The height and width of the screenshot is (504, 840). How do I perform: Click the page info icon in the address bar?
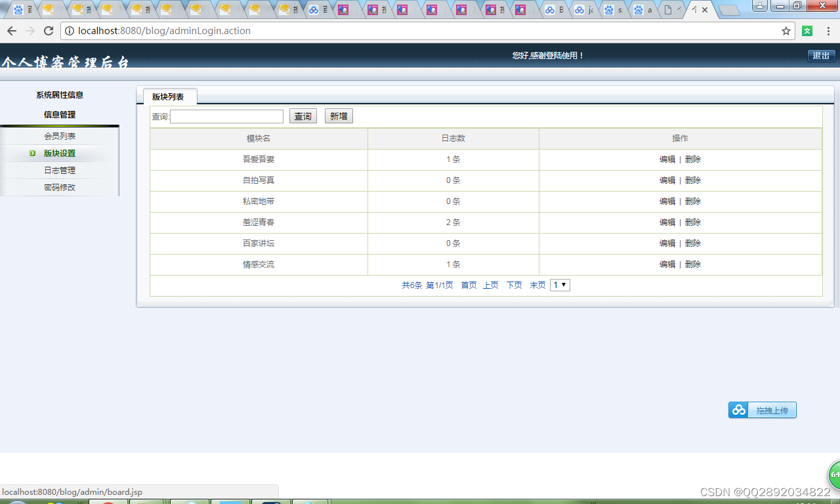(x=70, y=30)
